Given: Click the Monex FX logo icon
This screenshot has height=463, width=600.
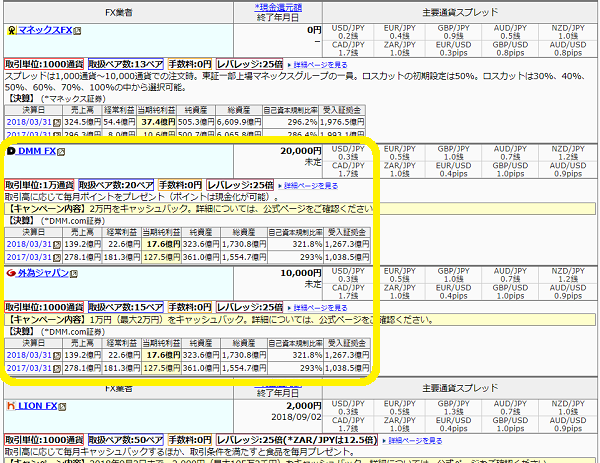Looking at the screenshot, I should click(11, 30).
